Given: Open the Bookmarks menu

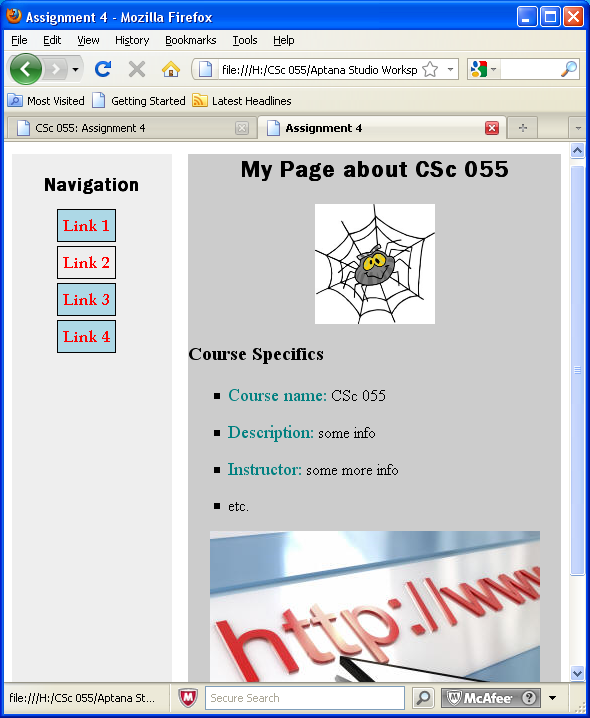Looking at the screenshot, I should coord(191,40).
